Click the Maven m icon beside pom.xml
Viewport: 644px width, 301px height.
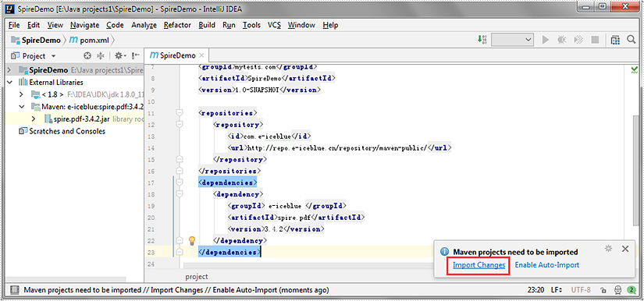pos(73,40)
